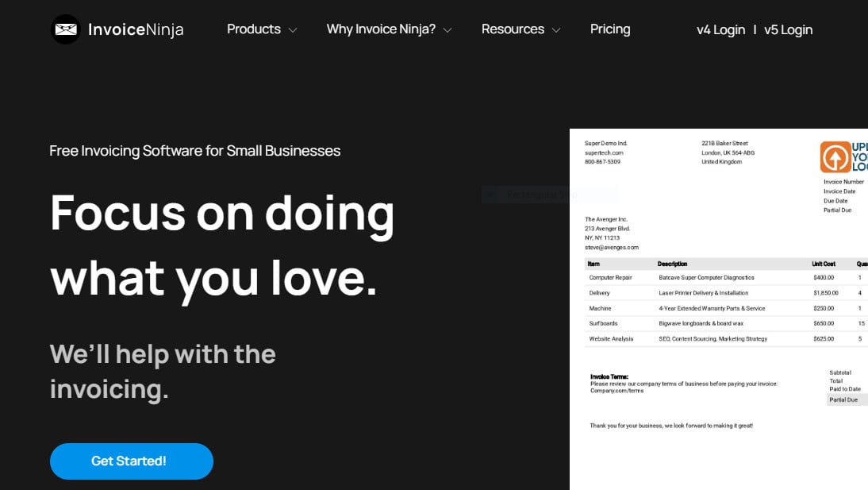The height and width of the screenshot is (490, 868).
Task: Open the Why Invoice Ninja? menu
Action: [381, 29]
